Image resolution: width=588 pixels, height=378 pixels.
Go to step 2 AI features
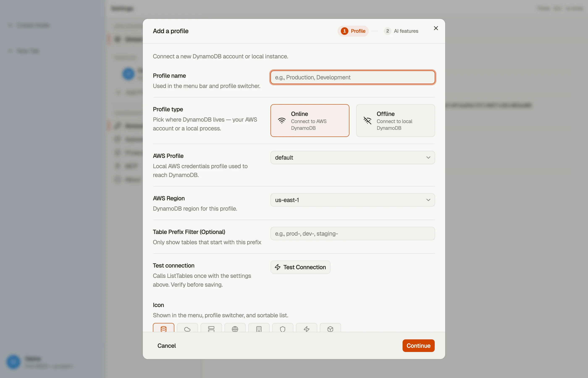pos(401,31)
